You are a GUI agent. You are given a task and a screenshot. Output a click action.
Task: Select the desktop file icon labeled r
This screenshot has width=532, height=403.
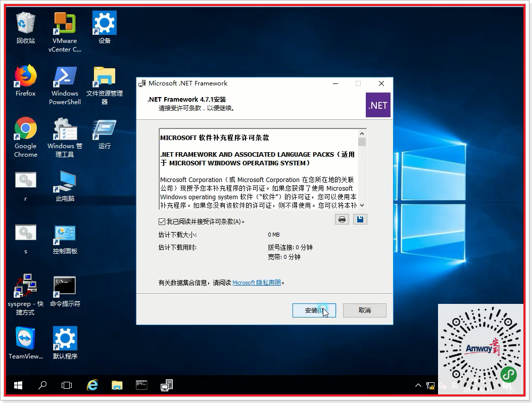(x=25, y=187)
